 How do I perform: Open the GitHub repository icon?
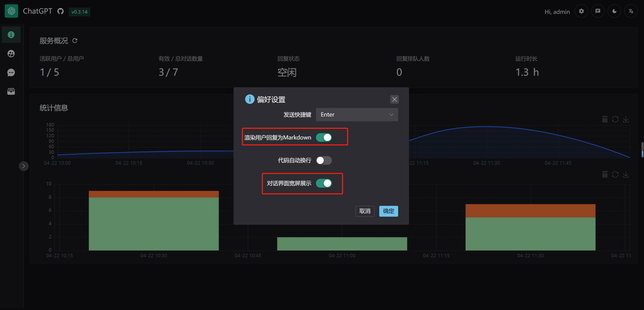tap(60, 11)
